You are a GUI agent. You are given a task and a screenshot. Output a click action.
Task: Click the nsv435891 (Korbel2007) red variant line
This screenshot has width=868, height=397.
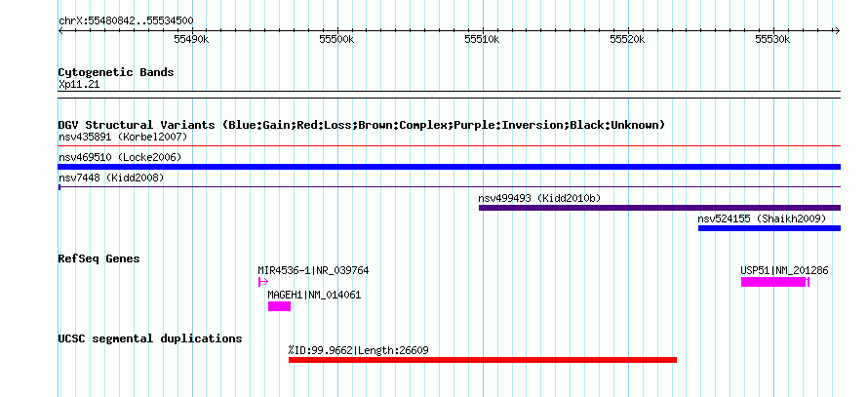click(x=450, y=146)
